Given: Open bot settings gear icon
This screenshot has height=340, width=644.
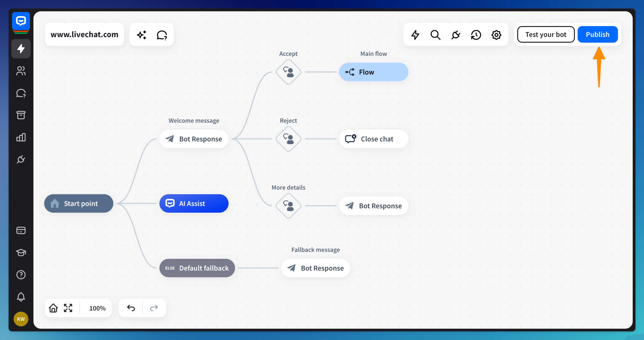Looking at the screenshot, I should coord(496,35).
